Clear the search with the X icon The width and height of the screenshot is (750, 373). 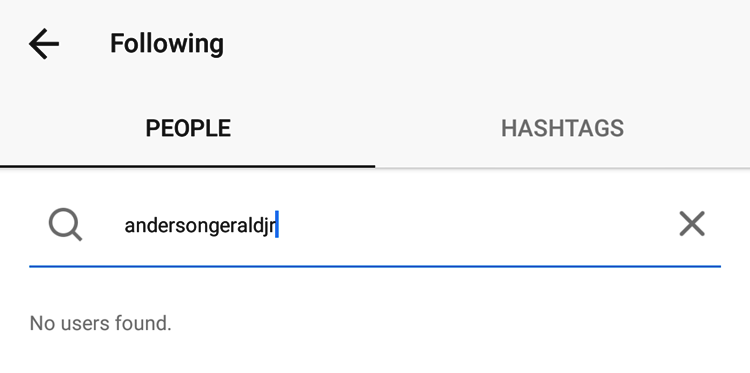692,223
